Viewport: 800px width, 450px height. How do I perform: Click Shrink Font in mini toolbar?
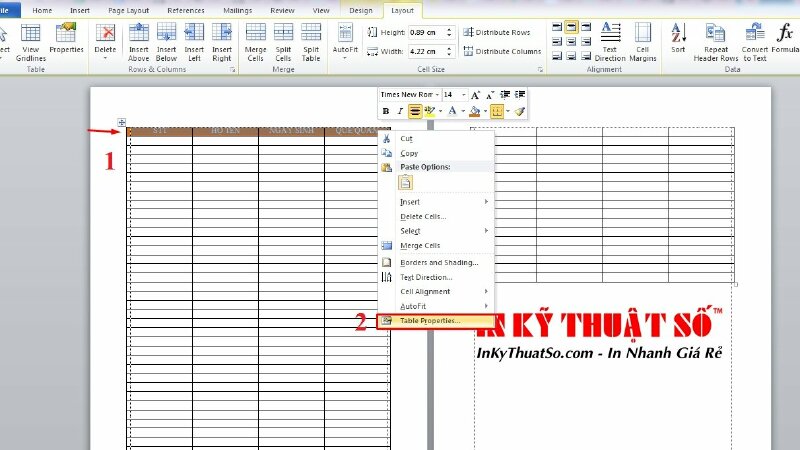tap(490, 95)
